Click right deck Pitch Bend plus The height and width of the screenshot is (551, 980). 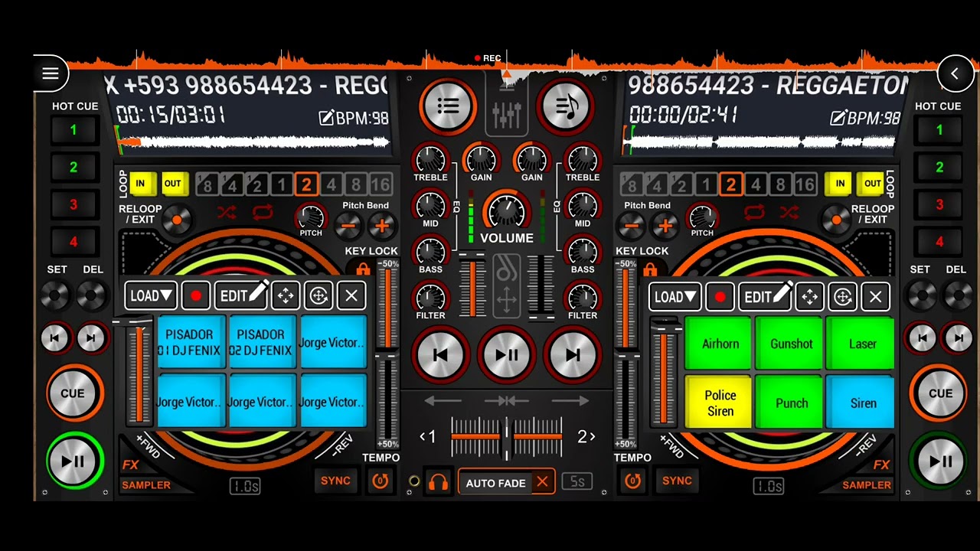point(665,226)
